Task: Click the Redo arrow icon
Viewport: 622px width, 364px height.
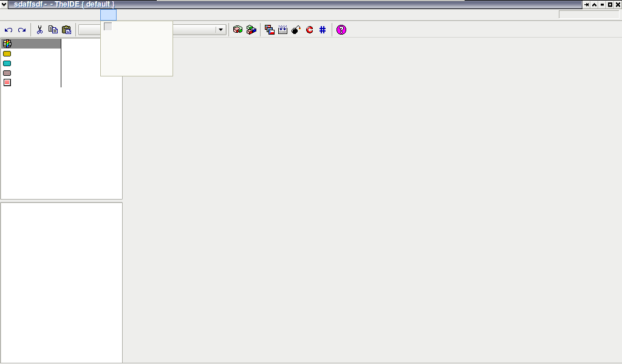Action: click(22, 30)
